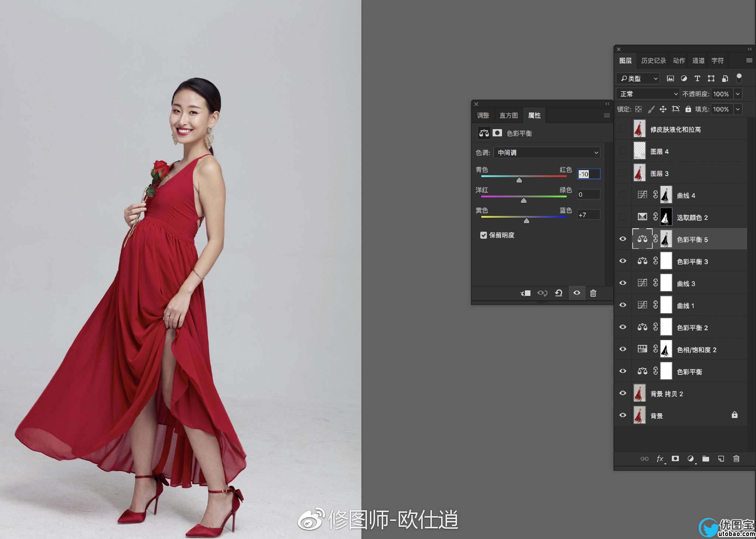Click the new fill or adjustment layer icon
756x539 pixels.
[691, 459]
